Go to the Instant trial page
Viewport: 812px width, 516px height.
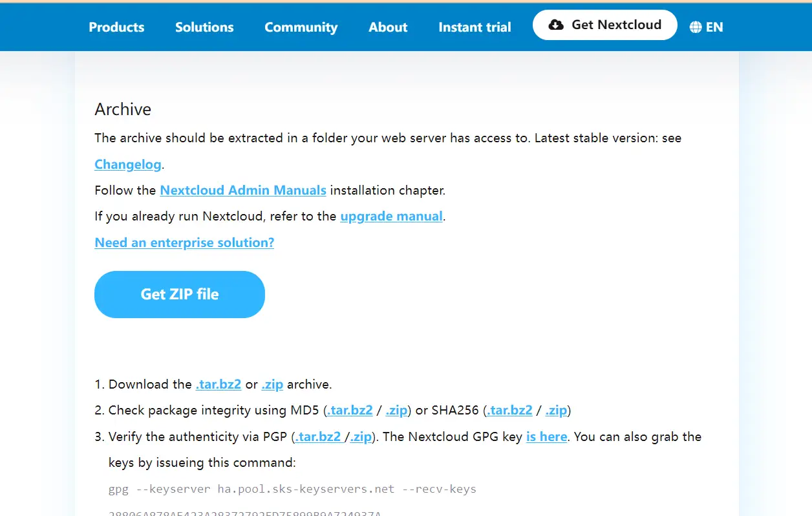[x=475, y=27]
